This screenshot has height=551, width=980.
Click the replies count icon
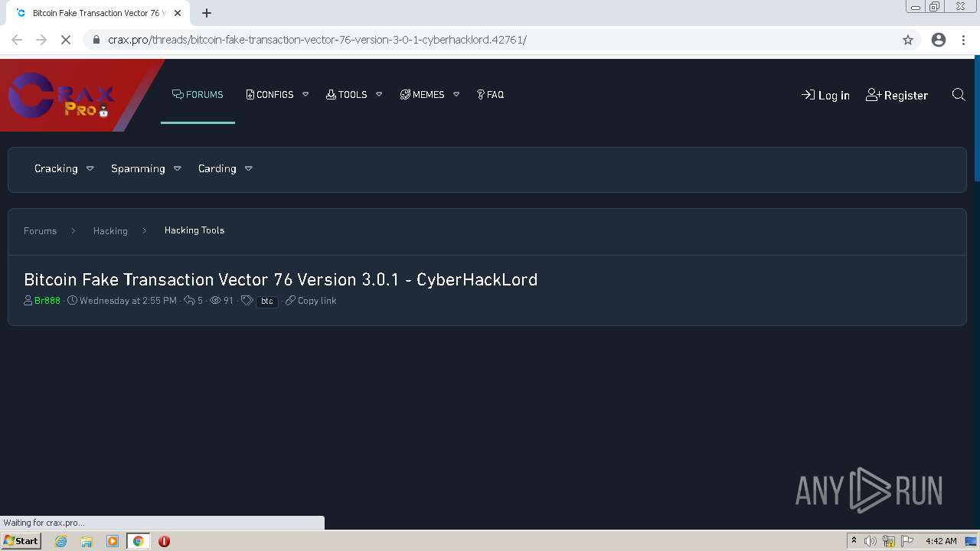pyautogui.click(x=189, y=301)
